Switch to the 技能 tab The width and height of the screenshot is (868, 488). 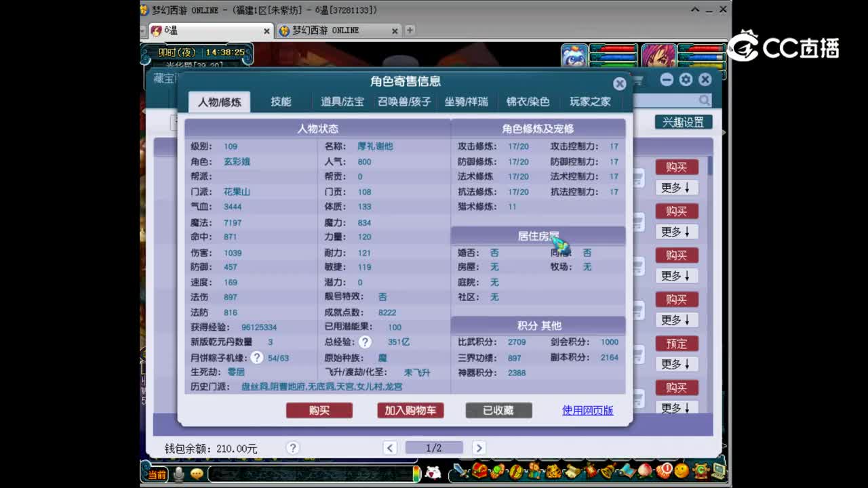[281, 102]
